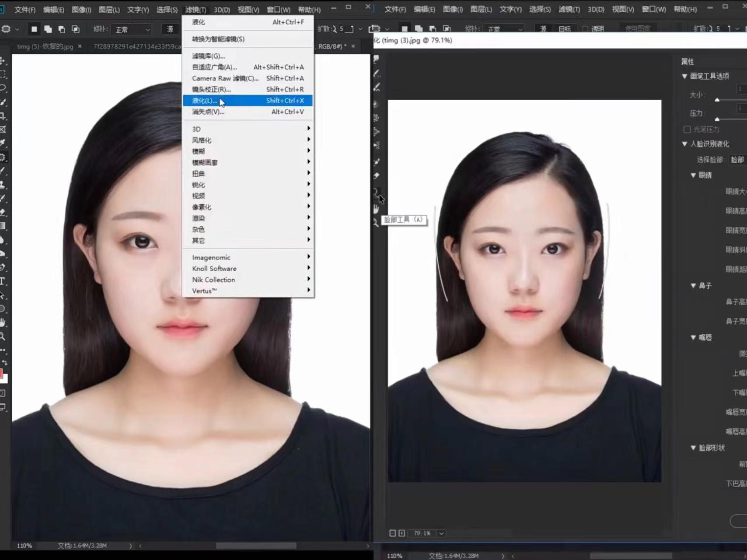Toggle 透明 checkbox in right options bar

click(585, 29)
